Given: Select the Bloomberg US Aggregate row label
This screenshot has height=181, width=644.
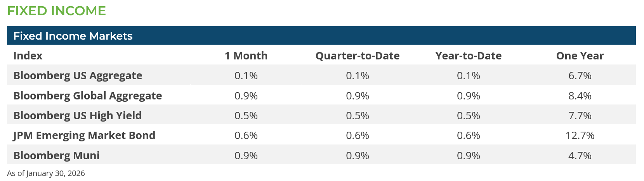Looking at the screenshot, I should coord(78,76).
